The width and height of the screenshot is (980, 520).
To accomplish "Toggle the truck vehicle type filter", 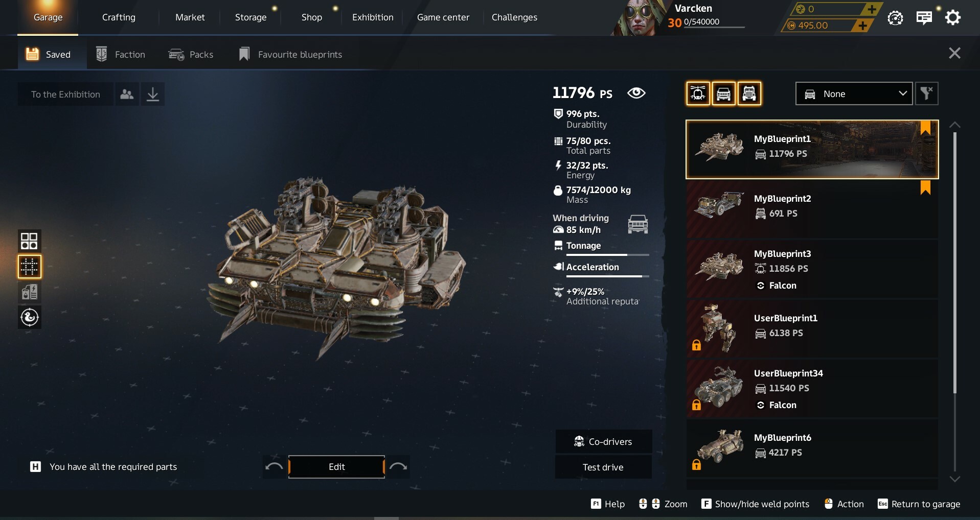I will (x=749, y=93).
